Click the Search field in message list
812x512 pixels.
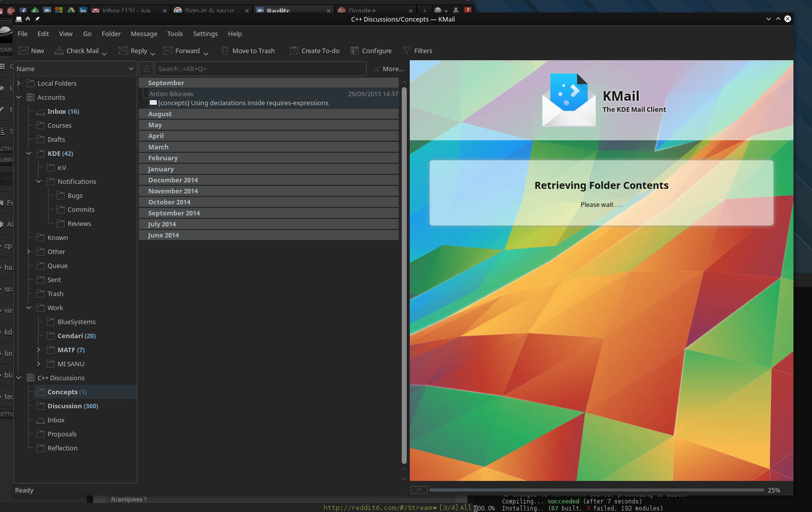point(260,69)
